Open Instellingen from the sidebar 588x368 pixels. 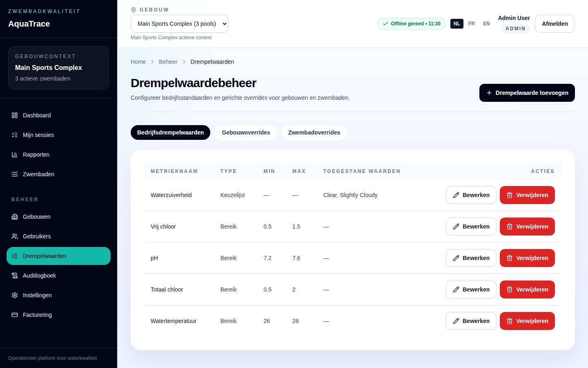coord(58,295)
